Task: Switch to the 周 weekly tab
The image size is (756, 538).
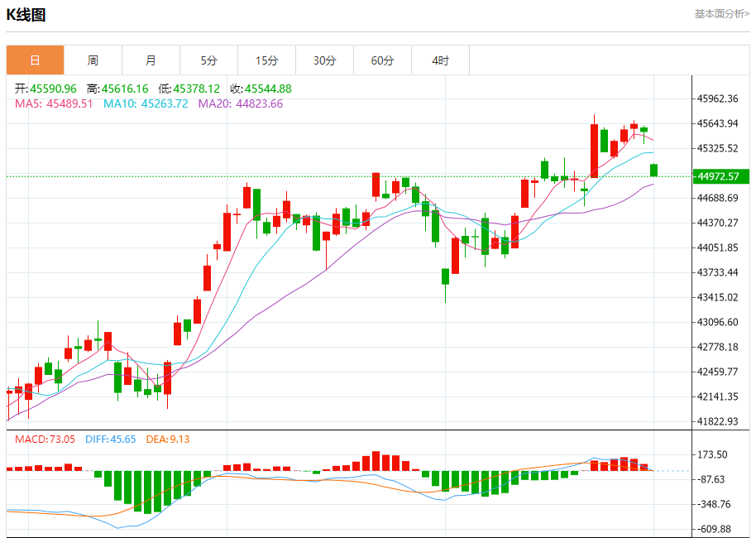Action: tap(93, 60)
